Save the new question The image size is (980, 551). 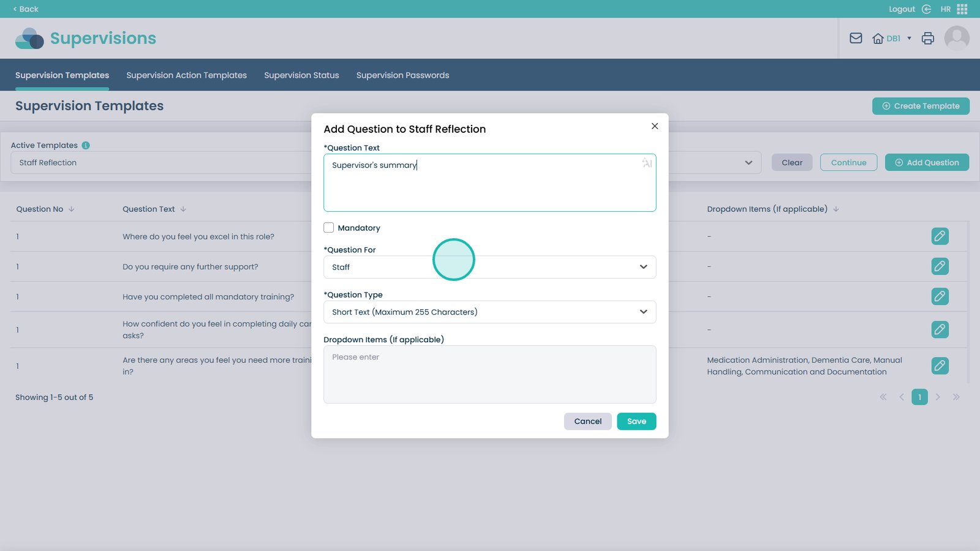(x=636, y=421)
